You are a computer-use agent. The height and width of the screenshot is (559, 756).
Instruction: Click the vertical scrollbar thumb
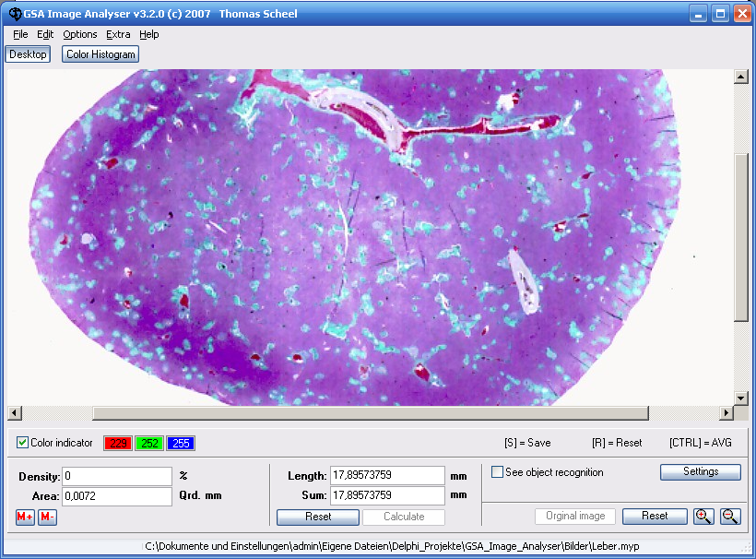point(741,237)
